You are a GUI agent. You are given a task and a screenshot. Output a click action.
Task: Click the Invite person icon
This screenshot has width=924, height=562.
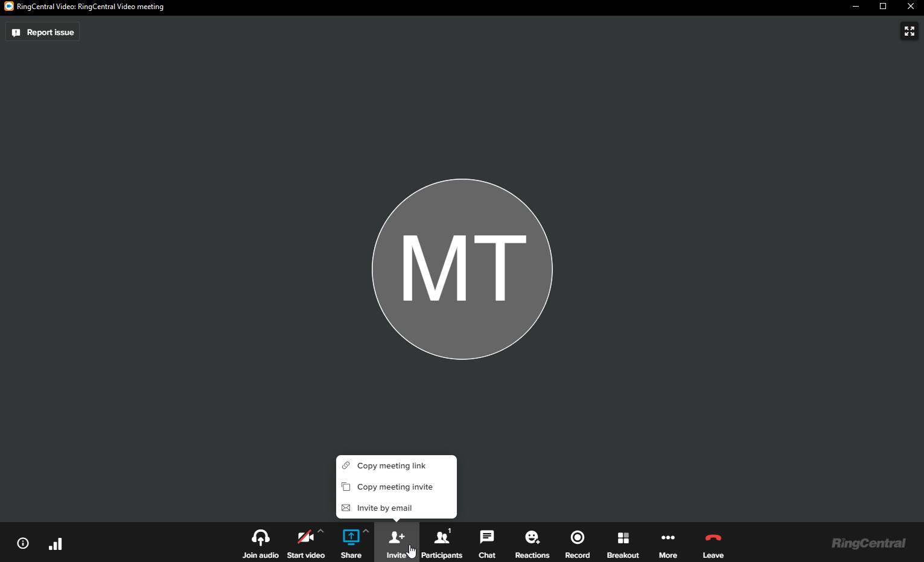tap(397, 537)
